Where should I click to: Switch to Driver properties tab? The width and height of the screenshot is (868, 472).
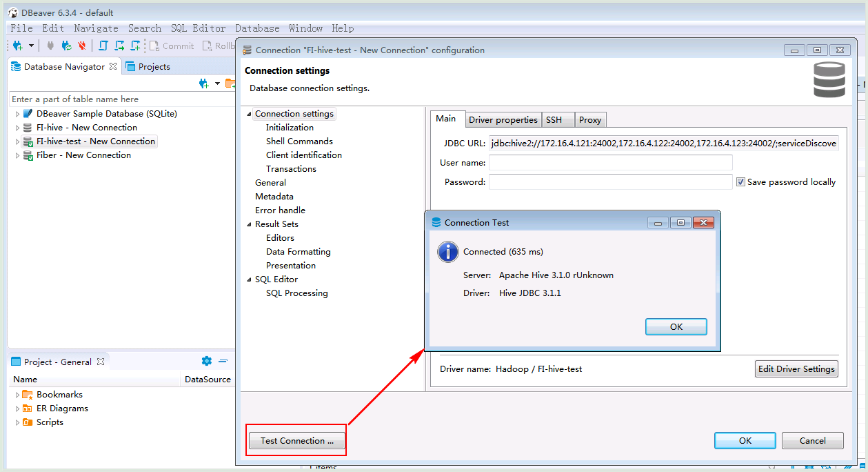(x=503, y=120)
